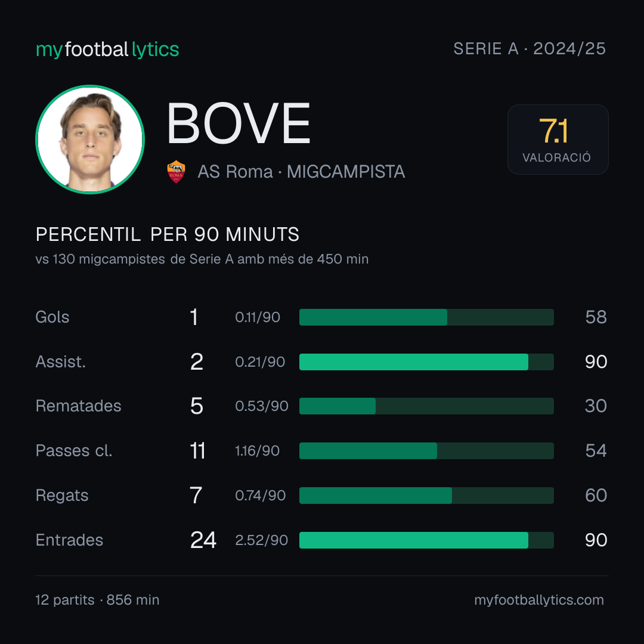Click the Passes cl. percentile bar
Image resolution: width=644 pixels, height=644 pixels.
pos(426,451)
